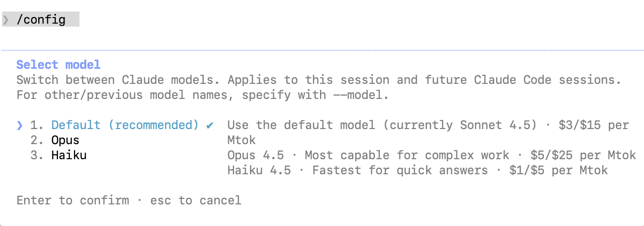Click the prompt chevron beside /config

pyautogui.click(x=6, y=20)
